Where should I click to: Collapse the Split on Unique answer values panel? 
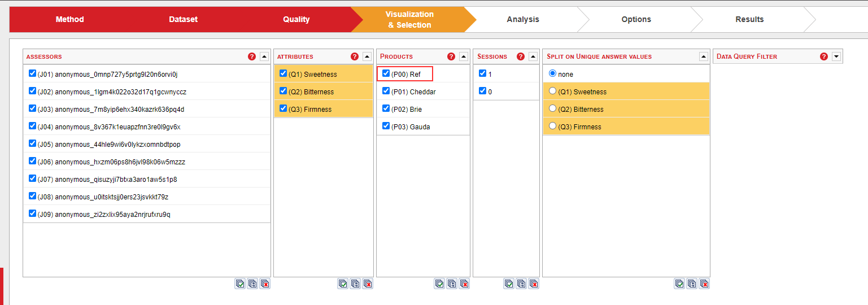tap(704, 56)
